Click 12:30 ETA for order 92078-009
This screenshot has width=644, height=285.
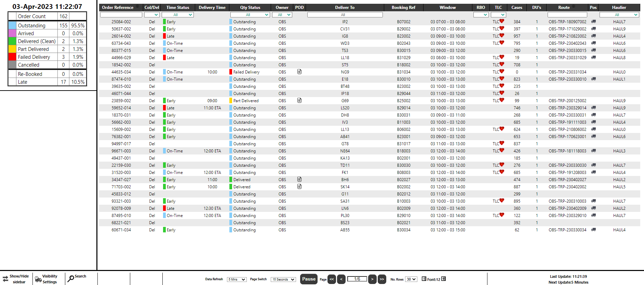pos(212,208)
